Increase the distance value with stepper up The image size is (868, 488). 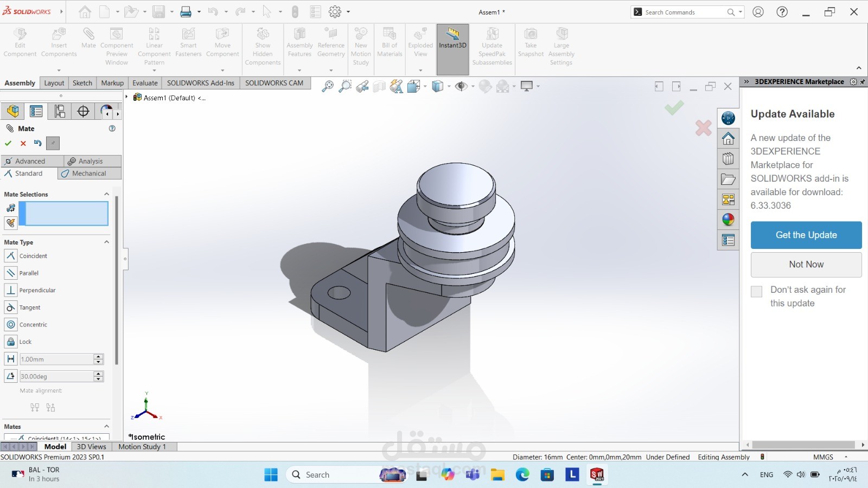coord(98,356)
